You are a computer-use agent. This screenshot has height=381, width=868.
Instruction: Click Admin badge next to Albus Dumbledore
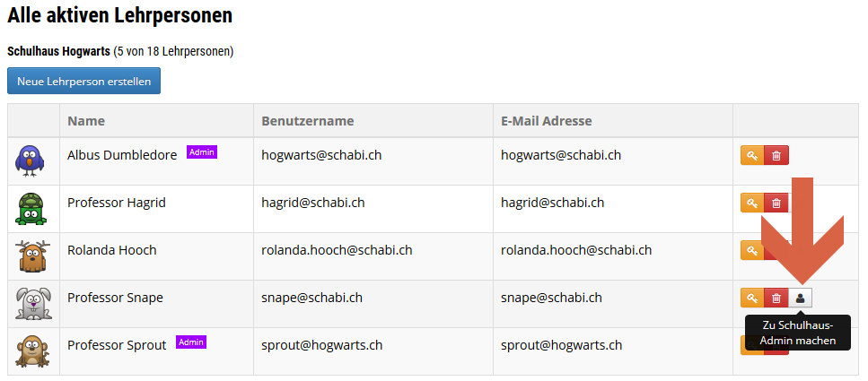click(x=202, y=152)
